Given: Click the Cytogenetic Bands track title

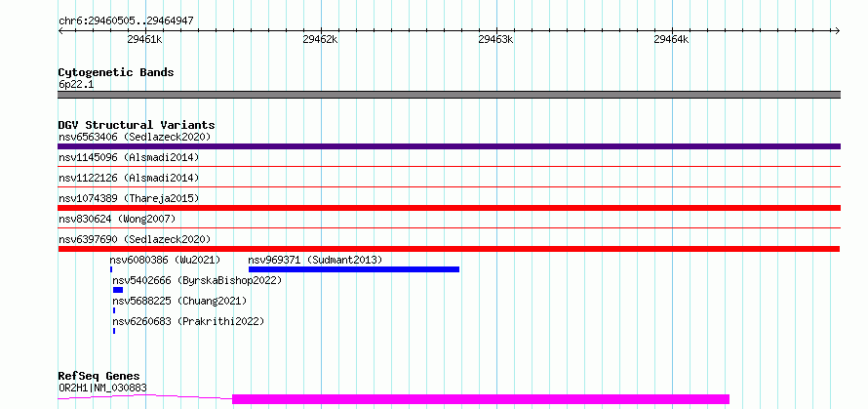Looking at the screenshot, I should 116,72.
